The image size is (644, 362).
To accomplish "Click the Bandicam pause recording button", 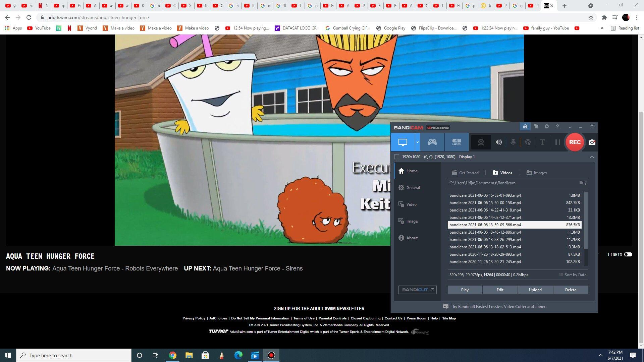I will 557,142.
